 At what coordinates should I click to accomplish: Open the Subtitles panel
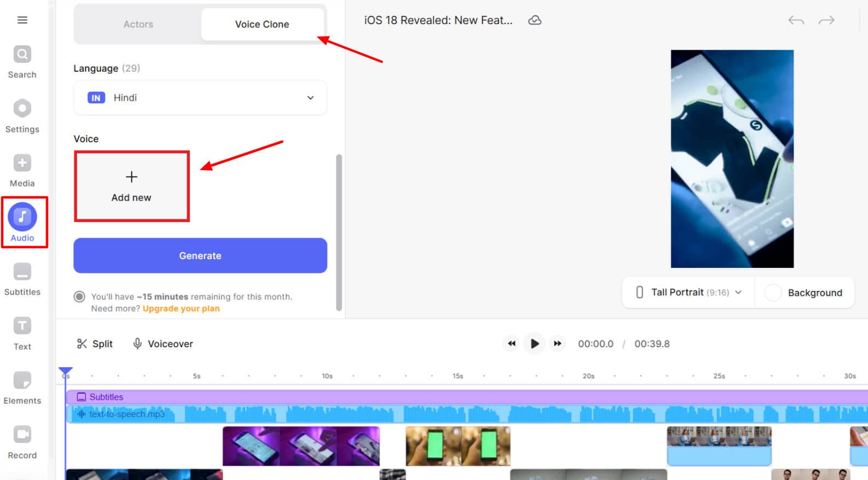tap(22, 279)
